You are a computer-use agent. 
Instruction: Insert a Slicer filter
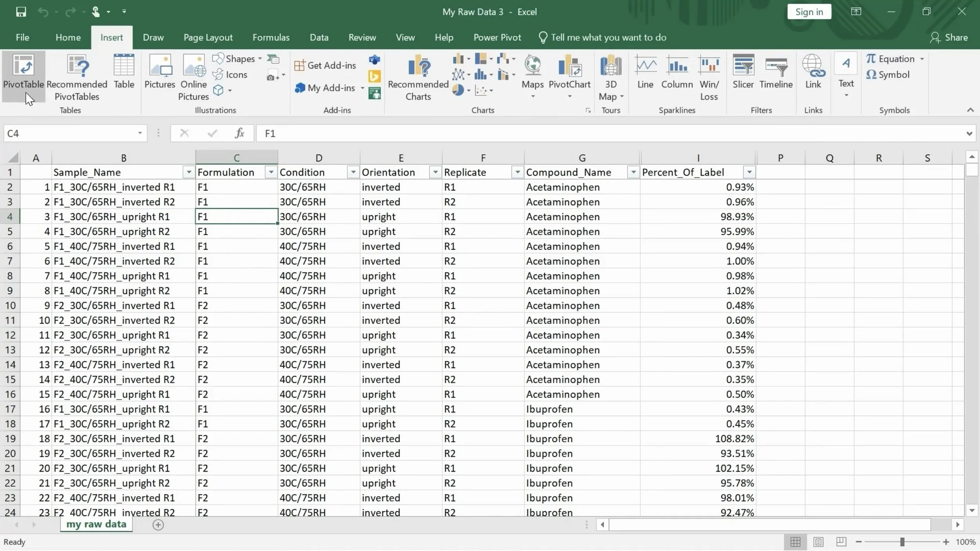coord(743,72)
